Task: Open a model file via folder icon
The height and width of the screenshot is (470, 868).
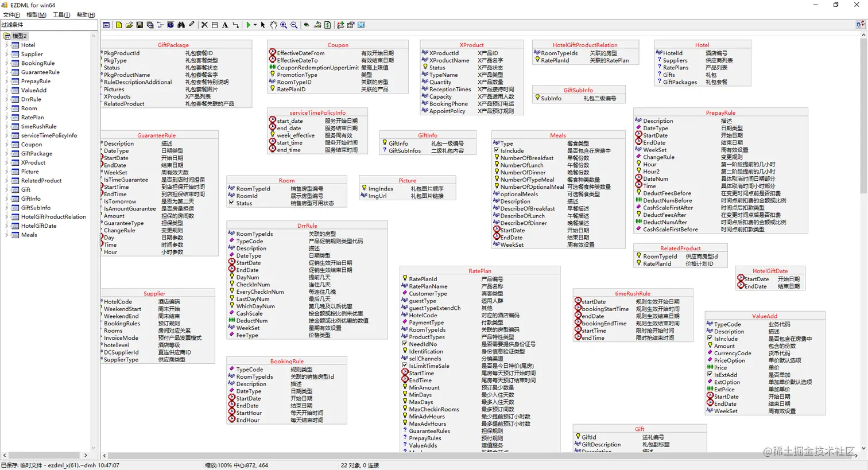Action: click(129, 25)
